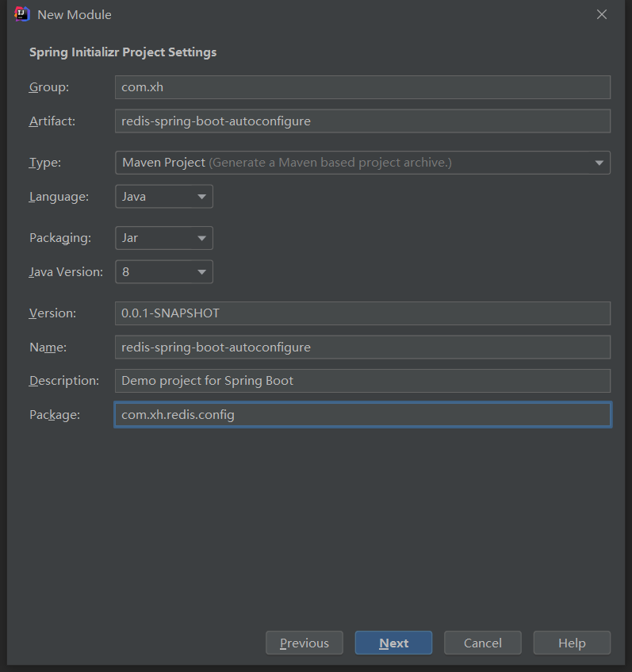
Task: Close the New Module dialog
Action: pyautogui.click(x=602, y=14)
